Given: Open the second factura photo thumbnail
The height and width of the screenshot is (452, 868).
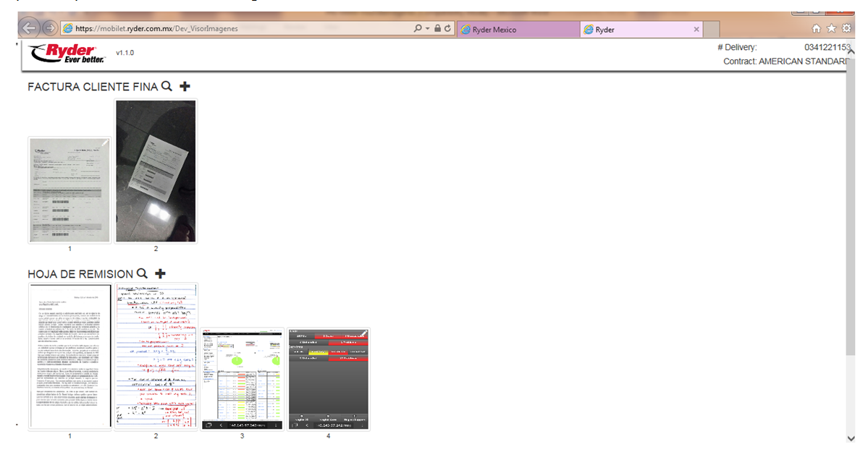Looking at the screenshot, I should [x=156, y=171].
